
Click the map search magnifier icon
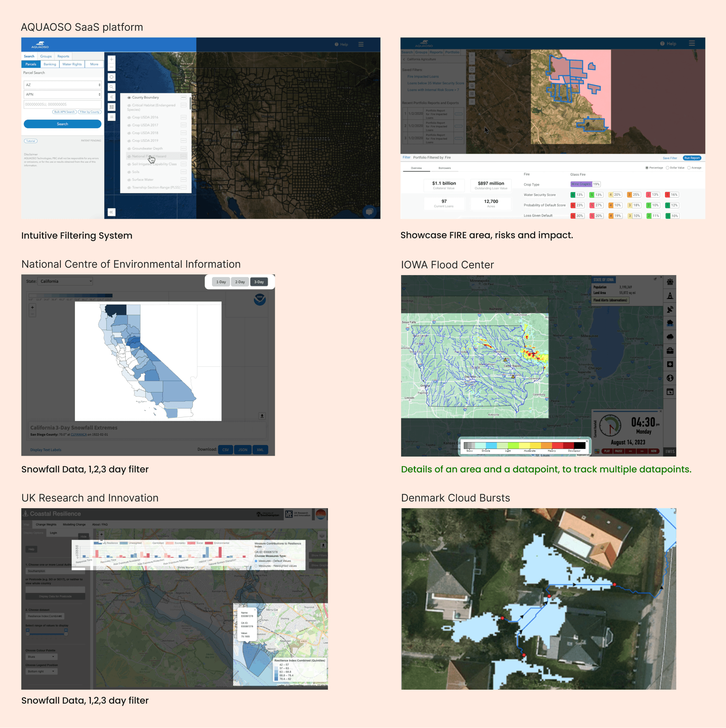112,87
